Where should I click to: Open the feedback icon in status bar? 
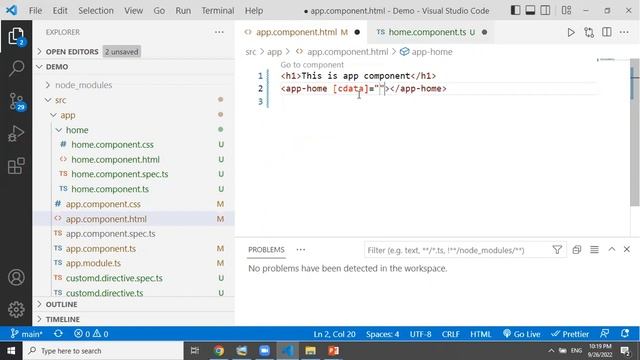604,334
